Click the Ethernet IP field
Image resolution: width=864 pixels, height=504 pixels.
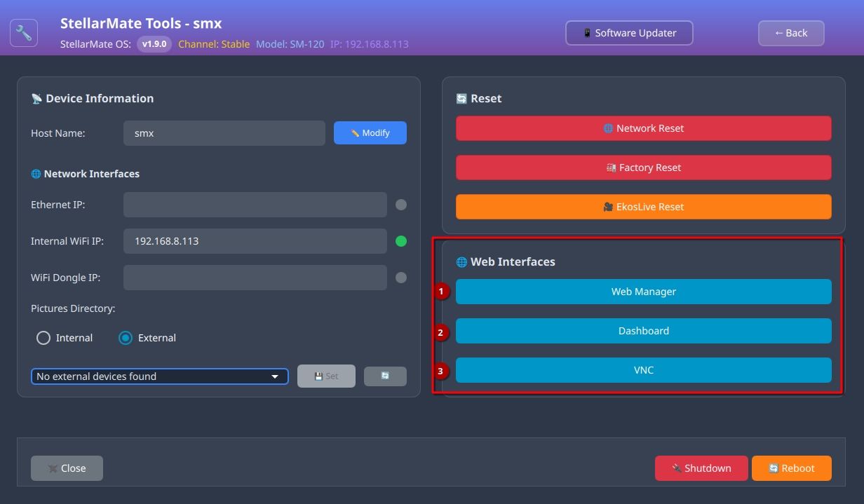(255, 205)
